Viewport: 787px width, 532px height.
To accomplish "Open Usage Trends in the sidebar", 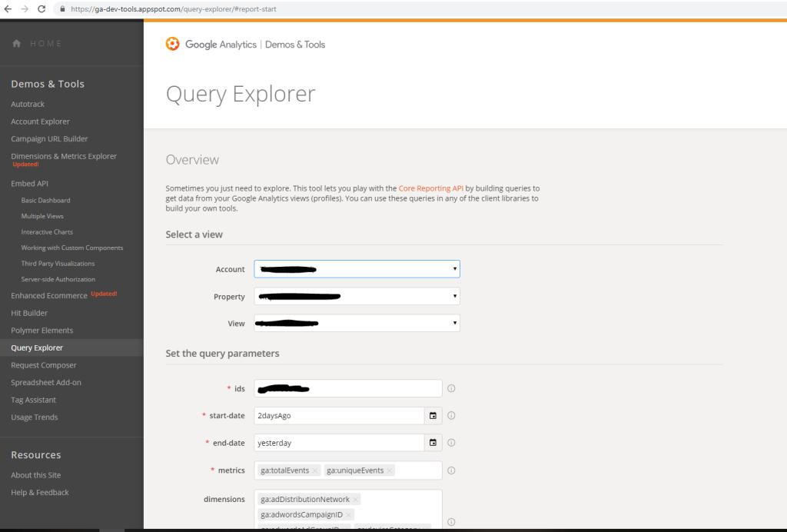I will 34,417.
